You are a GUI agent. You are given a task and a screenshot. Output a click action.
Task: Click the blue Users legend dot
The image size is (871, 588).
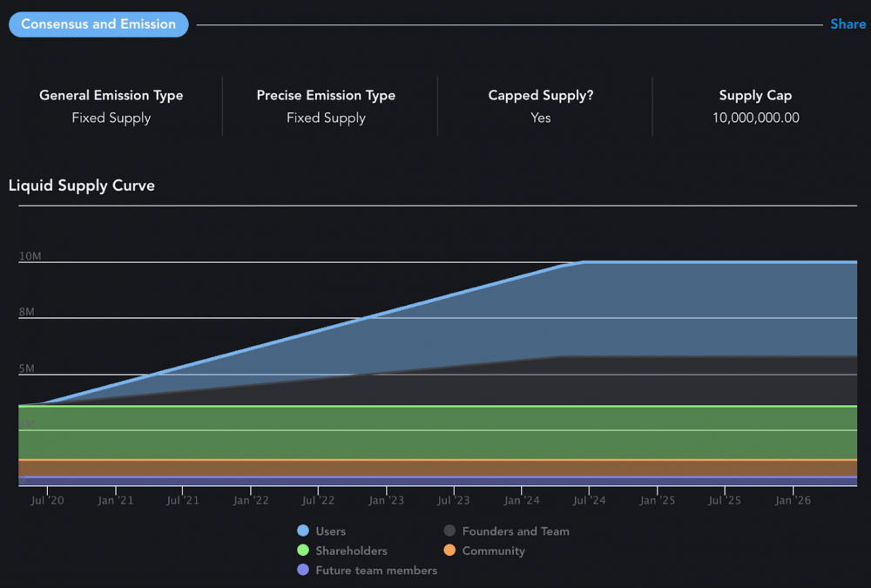pyautogui.click(x=303, y=531)
